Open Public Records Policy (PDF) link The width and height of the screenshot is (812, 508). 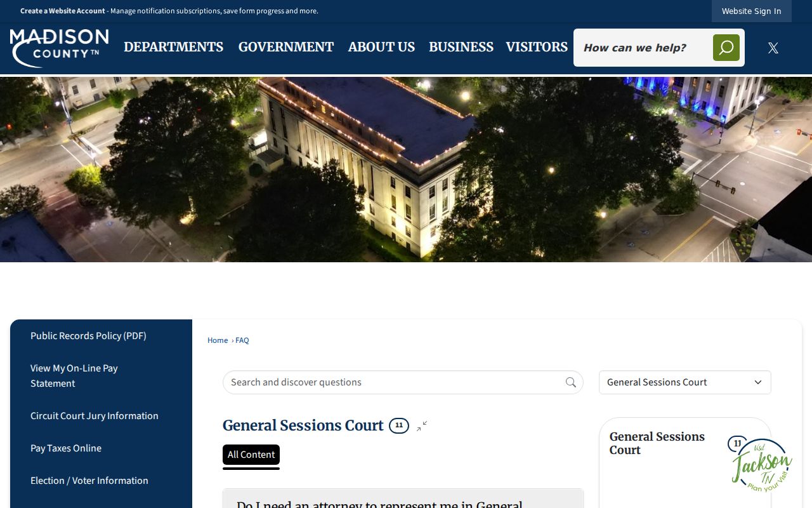[88, 336]
